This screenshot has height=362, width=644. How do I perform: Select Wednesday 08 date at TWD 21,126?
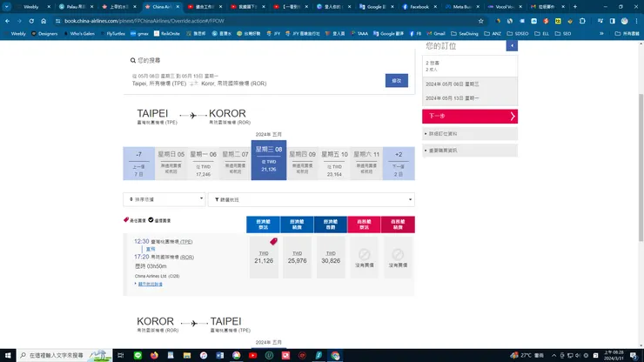(269, 160)
